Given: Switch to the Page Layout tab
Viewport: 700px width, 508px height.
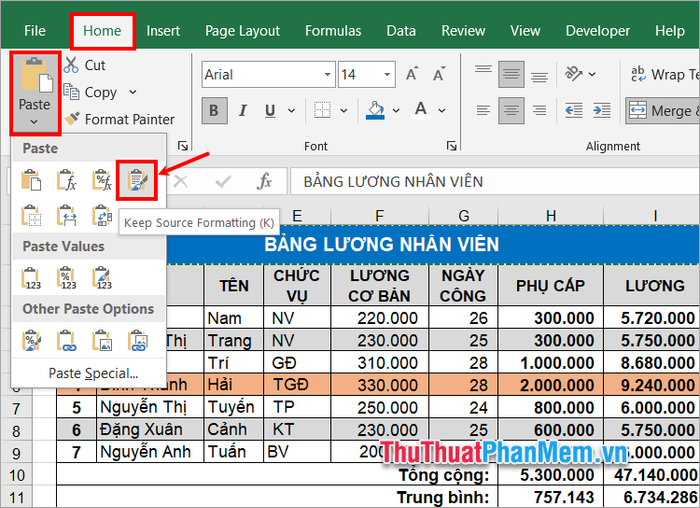Looking at the screenshot, I should click(x=242, y=31).
